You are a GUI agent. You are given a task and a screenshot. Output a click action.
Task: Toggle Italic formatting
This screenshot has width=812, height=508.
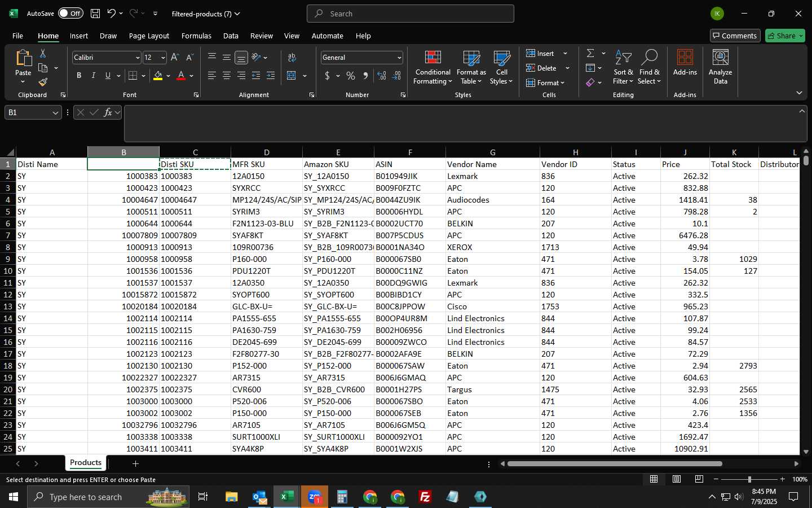94,76
